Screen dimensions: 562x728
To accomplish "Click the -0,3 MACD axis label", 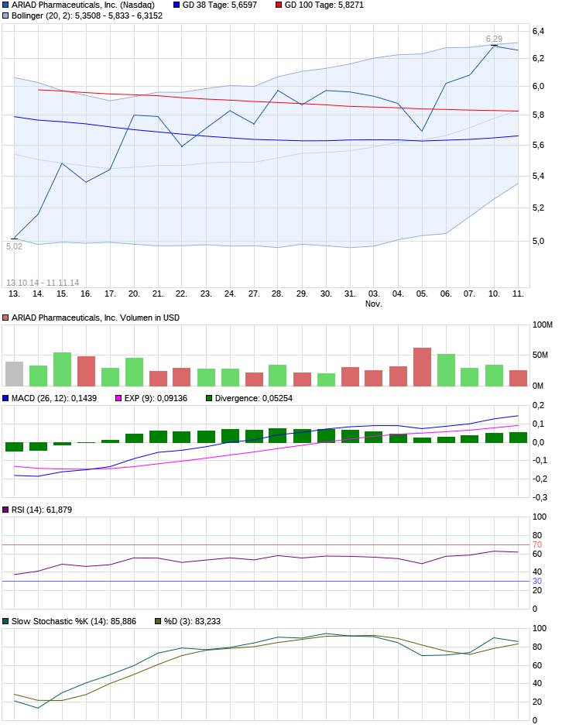I will click(x=540, y=498).
